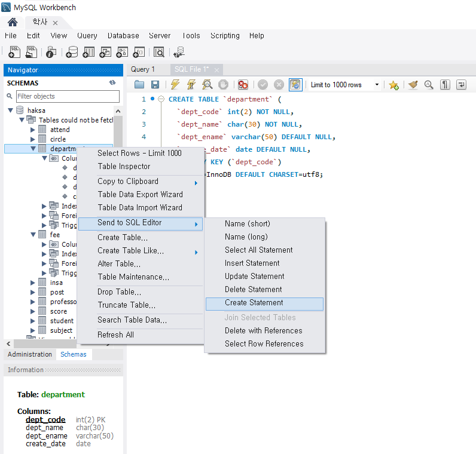
Task: Select the post table in tree
Action: click(57, 292)
